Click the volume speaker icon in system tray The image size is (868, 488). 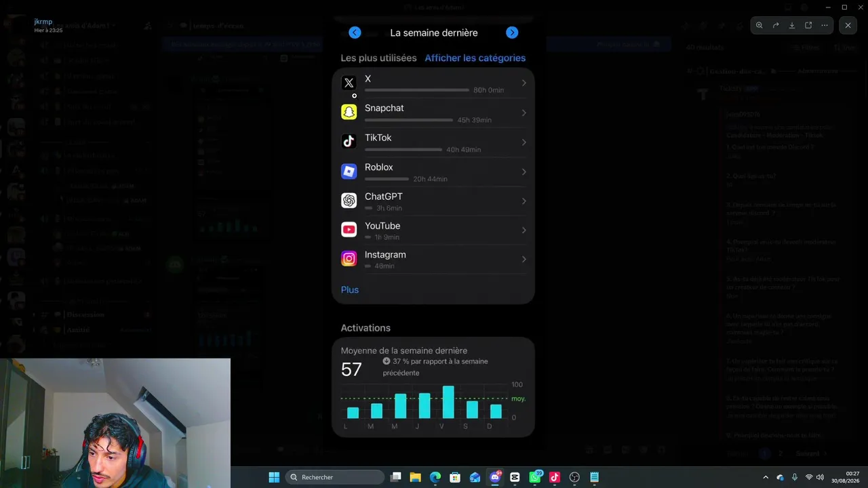[x=820, y=477]
